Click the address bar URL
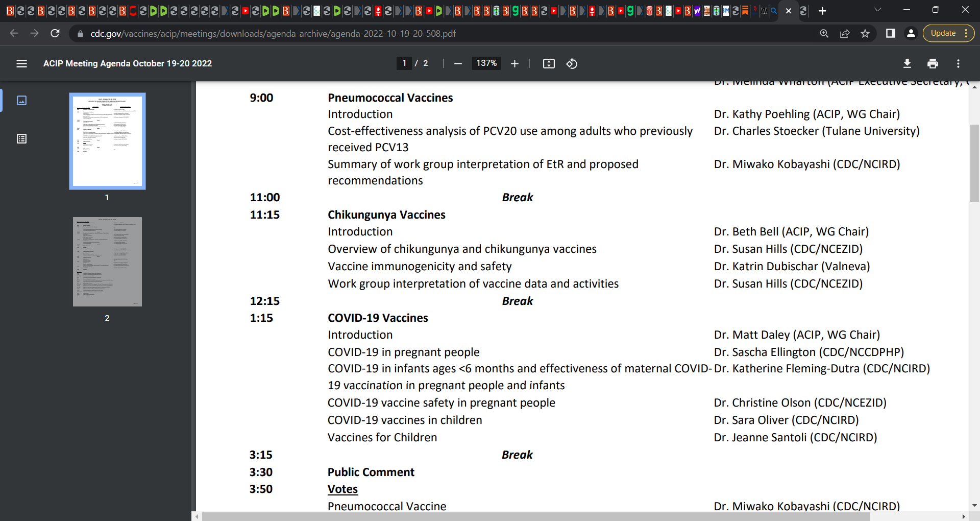Screen dimensions: 980x521 (x=273, y=34)
